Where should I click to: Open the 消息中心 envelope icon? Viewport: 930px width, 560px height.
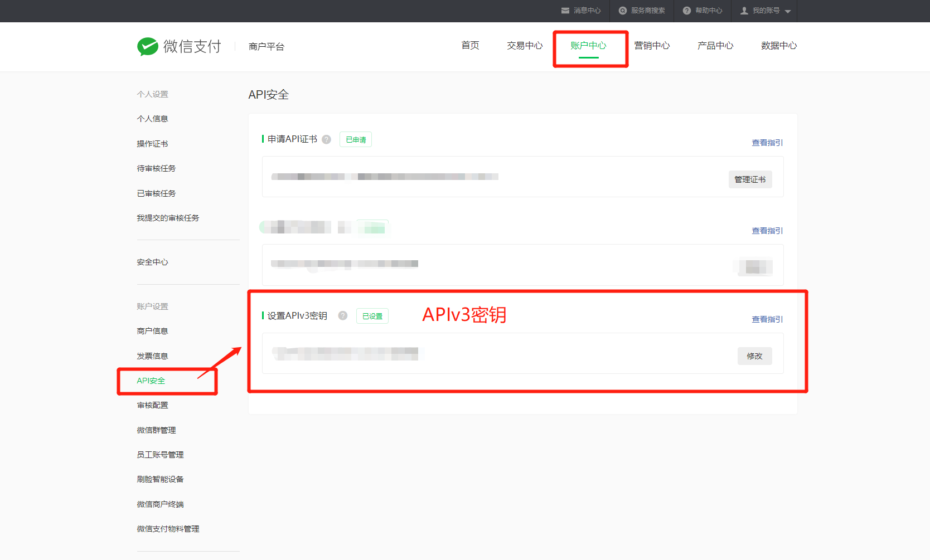pos(565,11)
